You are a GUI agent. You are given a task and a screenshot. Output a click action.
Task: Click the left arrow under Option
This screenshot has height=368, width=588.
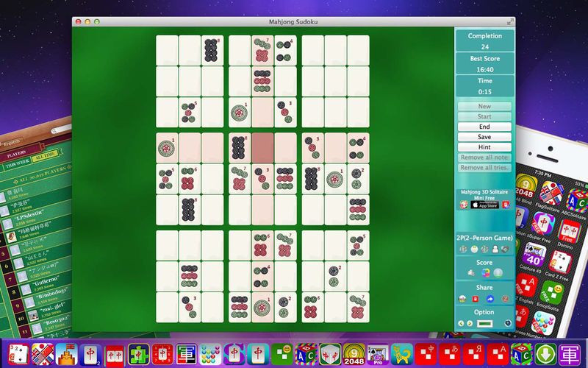pos(462,323)
